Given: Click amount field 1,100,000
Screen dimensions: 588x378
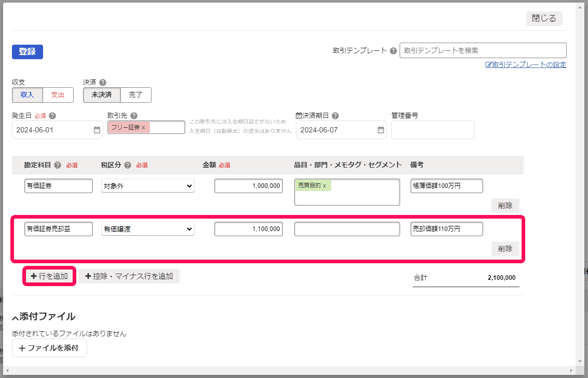Looking at the screenshot, I should tap(249, 229).
